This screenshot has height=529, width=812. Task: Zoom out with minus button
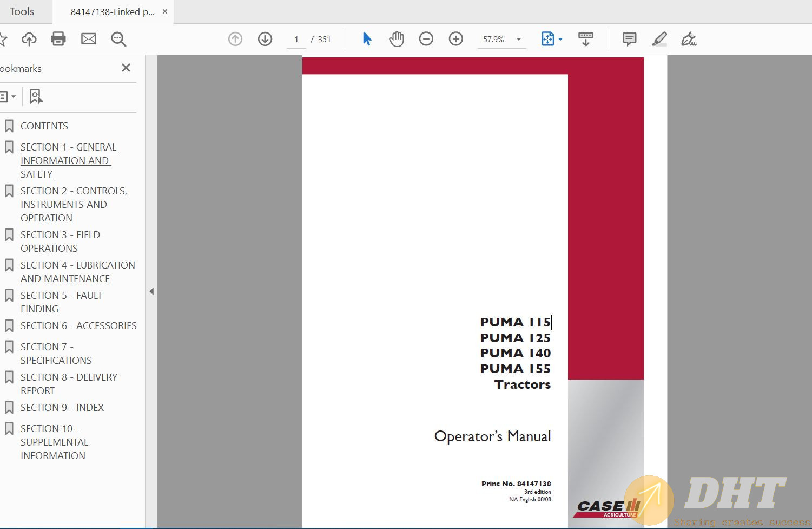(x=426, y=39)
